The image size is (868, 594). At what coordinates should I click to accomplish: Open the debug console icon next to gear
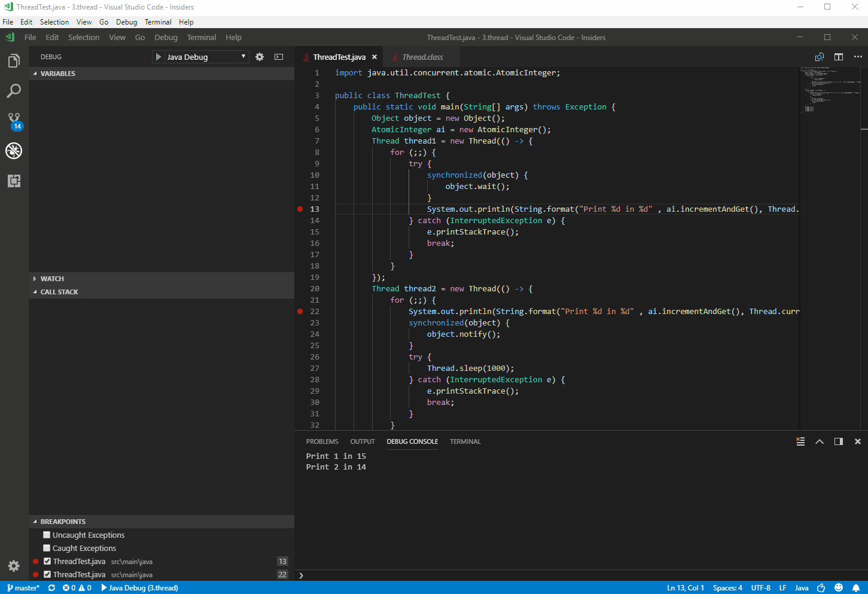point(278,56)
